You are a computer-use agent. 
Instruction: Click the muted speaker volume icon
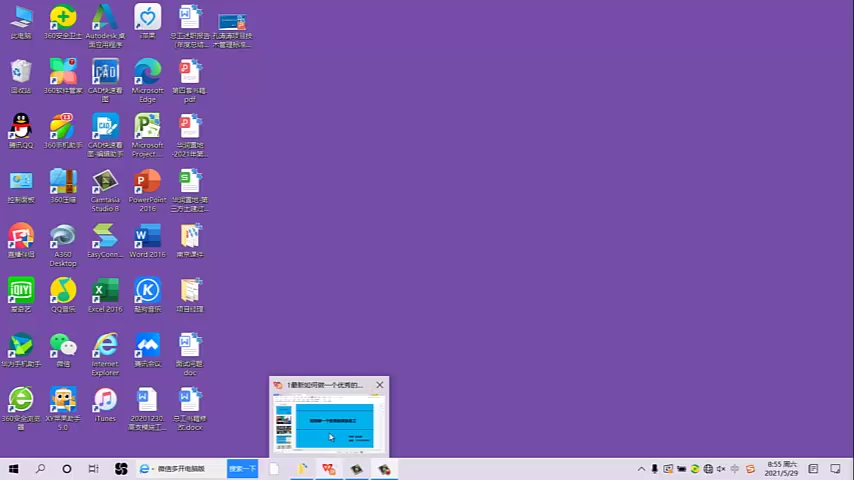coord(721,469)
